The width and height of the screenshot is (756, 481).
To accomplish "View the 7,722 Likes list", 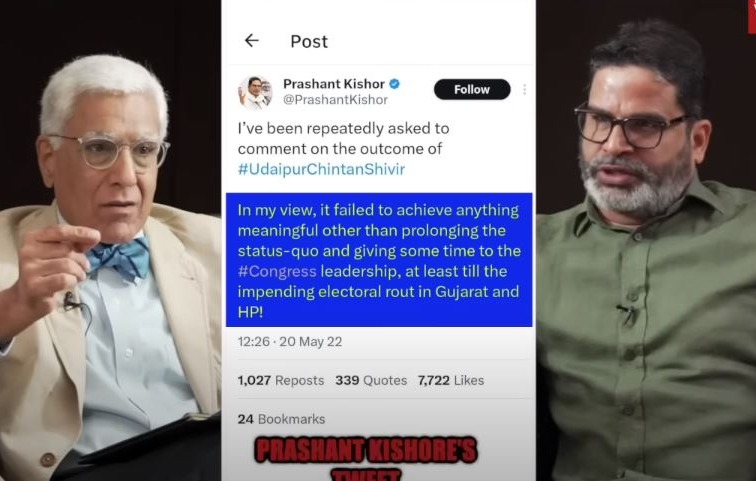I will (x=451, y=380).
